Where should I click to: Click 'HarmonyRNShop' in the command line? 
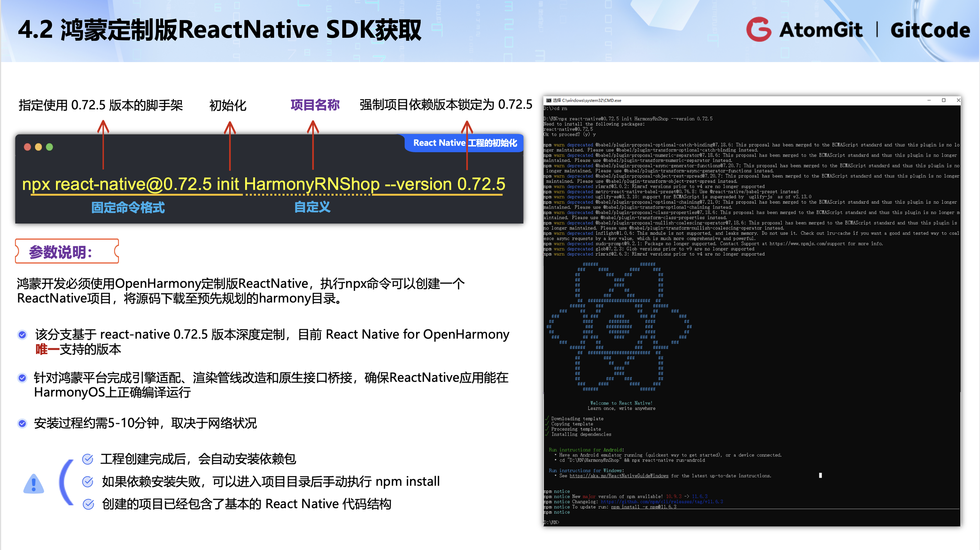(312, 184)
